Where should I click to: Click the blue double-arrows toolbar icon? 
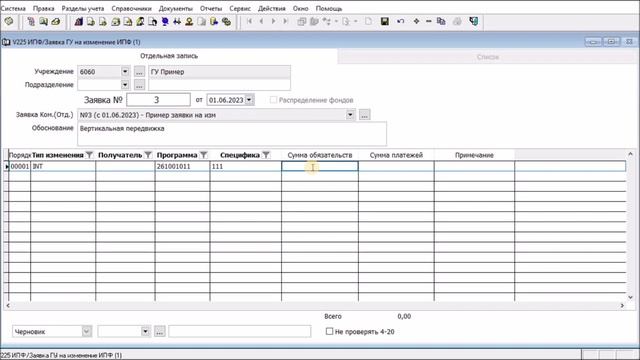point(177,21)
